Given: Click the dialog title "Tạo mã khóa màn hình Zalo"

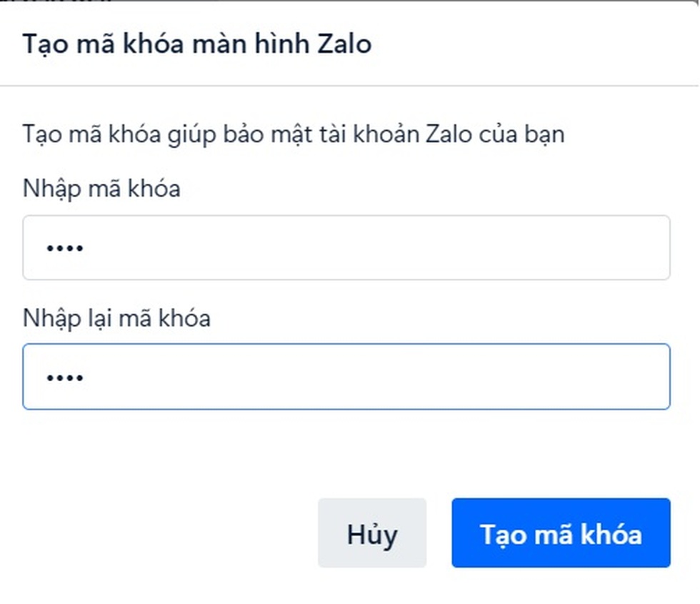Looking at the screenshot, I should (x=197, y=44).
